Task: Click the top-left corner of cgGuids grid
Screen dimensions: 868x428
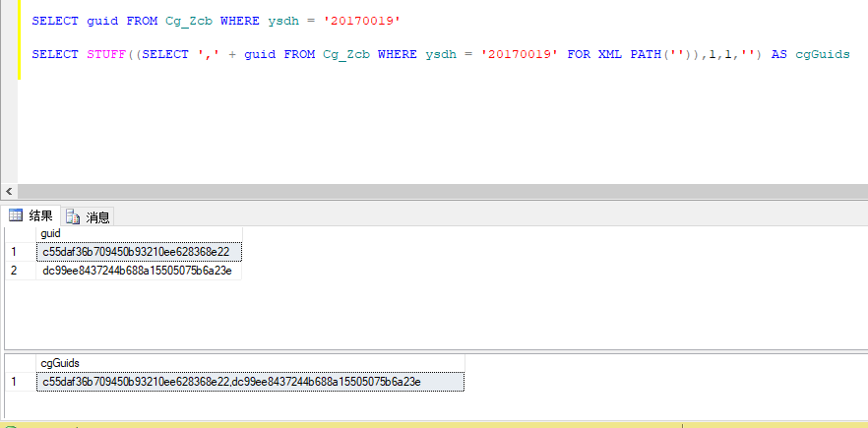Action: click(21, 363)
